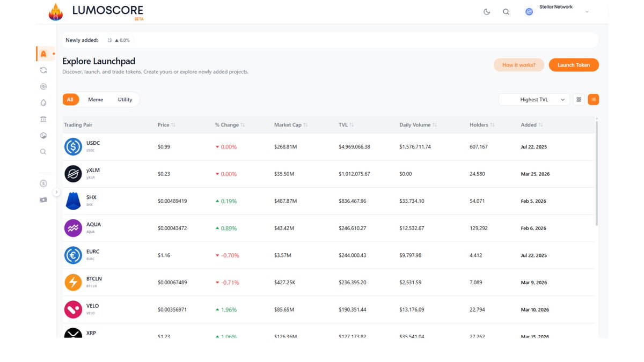
Task: Sort table by Daily Volume column
Action: click(x=418, y=125)
